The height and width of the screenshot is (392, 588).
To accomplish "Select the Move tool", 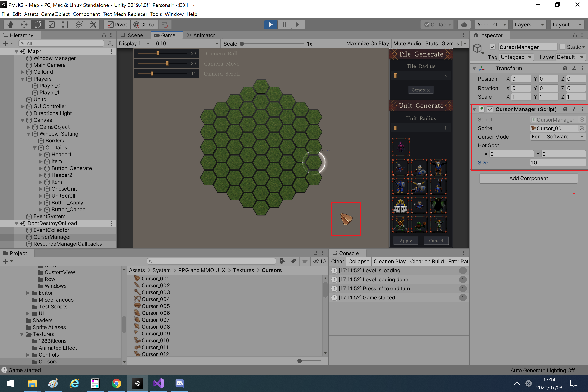I will 24,24.
